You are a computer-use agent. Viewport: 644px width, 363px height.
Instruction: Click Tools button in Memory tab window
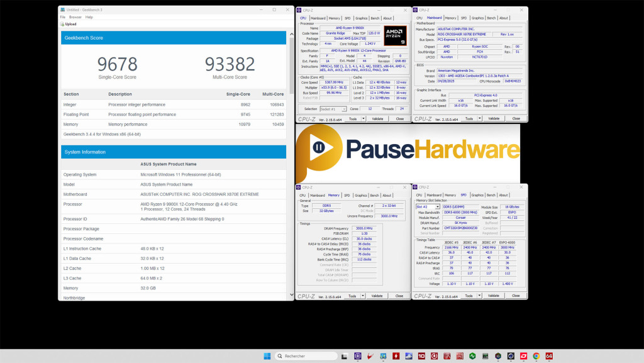click(352, 296)
